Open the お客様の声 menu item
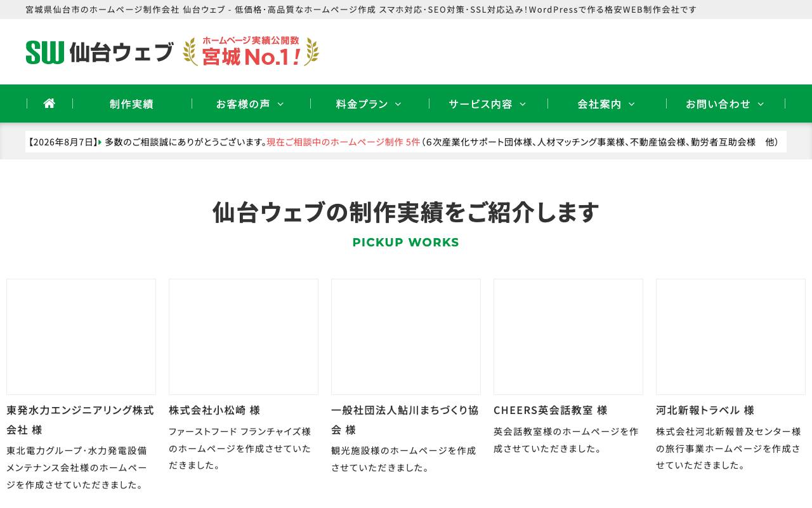Viewport: 812px width, 508px height. [x=243, y=104]
